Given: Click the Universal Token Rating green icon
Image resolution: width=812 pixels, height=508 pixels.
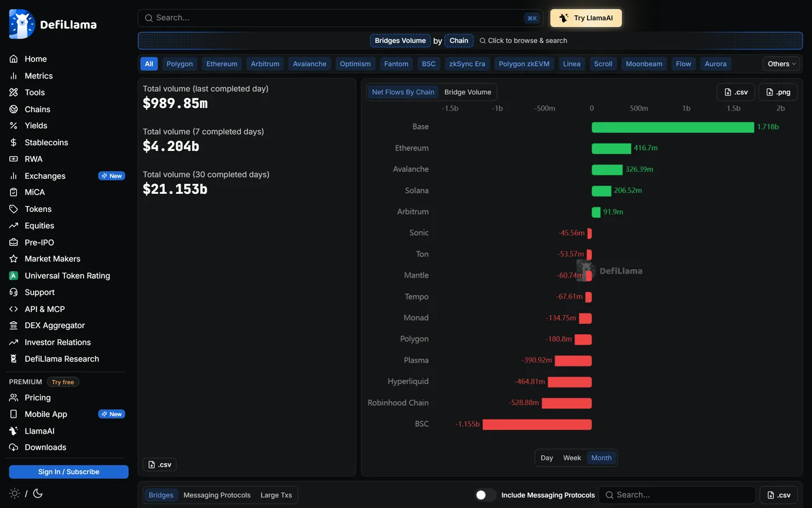Looking at the screenshot, I should tap(13, 276).
